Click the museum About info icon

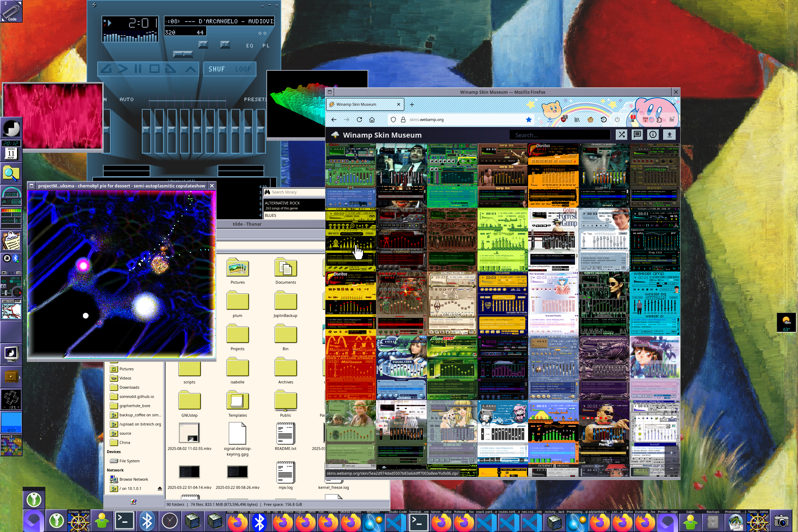tap(653, 135)
